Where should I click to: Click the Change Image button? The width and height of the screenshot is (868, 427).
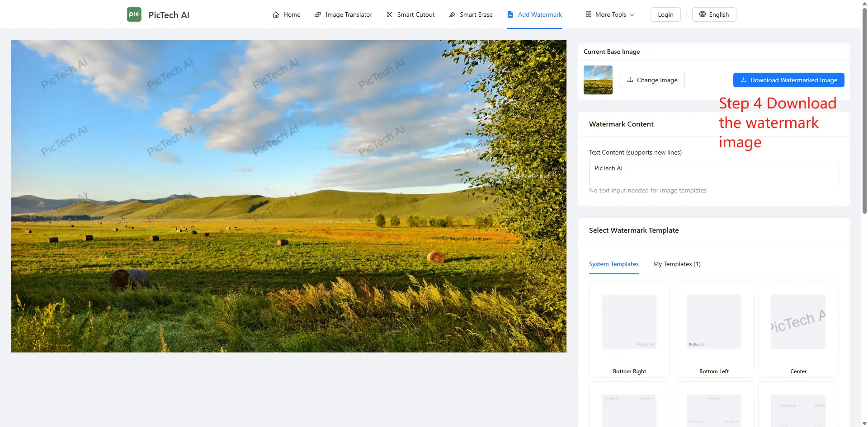click(x=652, y=80)
